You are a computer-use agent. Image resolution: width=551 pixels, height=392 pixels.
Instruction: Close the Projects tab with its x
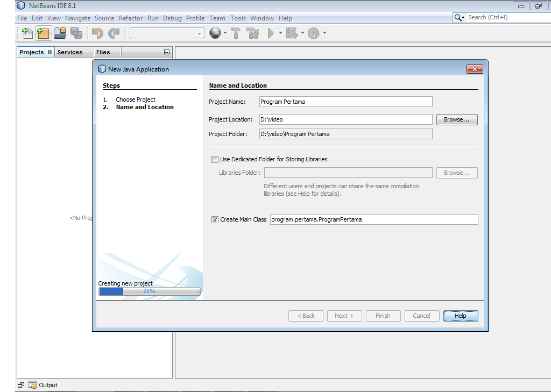pyautogui.click(x=50, y=52)
